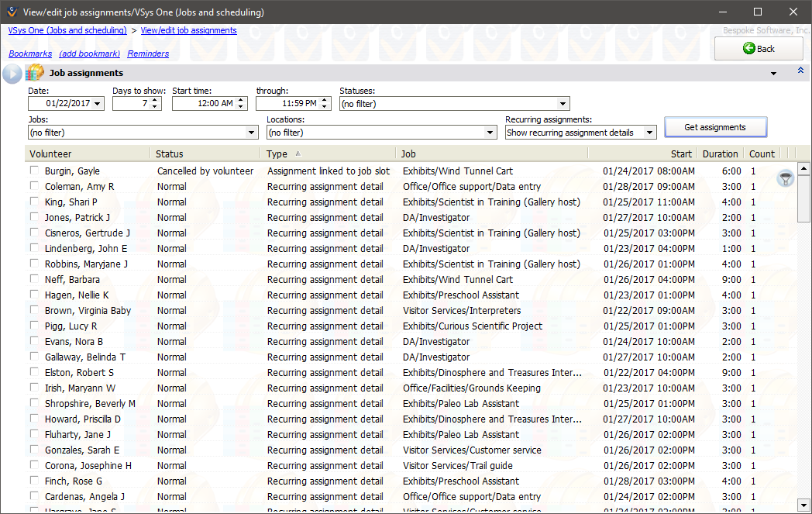Open the View/edit job assignments breadcrumb
This screenshot has width=812, height=514.
click(188, 30)
